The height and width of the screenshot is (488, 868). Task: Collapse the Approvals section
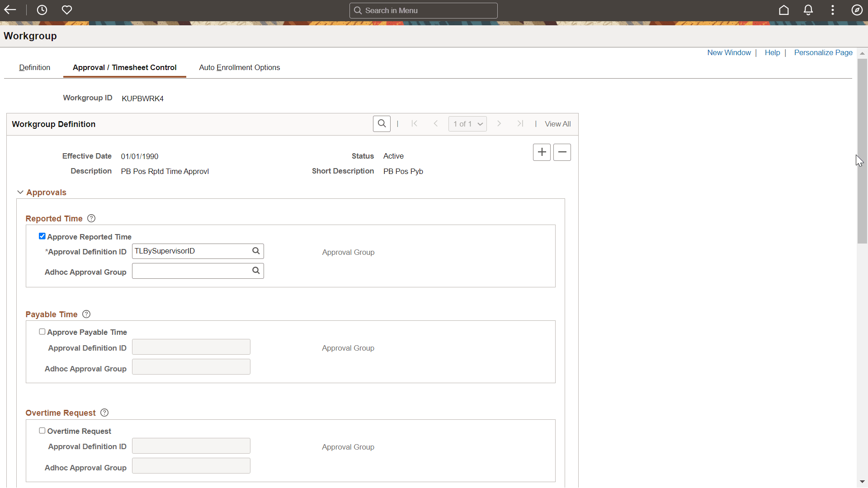[x=20, y=192]
